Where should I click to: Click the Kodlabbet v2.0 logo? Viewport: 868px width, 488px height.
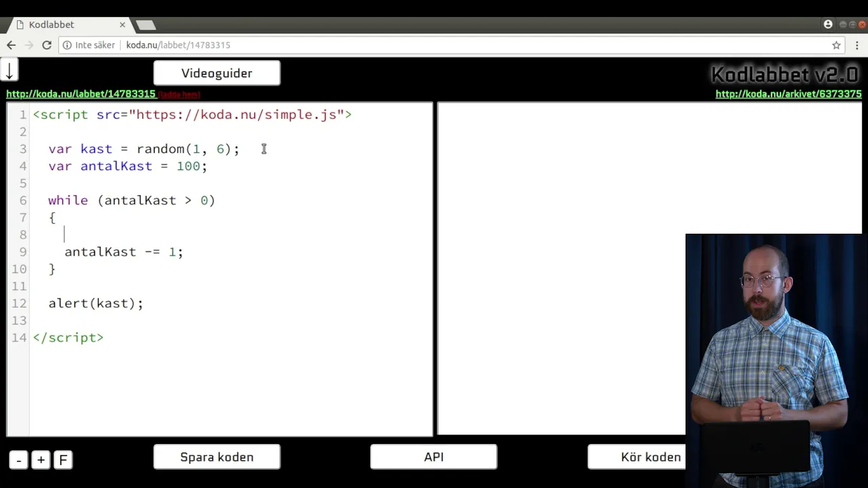point(785,74)
